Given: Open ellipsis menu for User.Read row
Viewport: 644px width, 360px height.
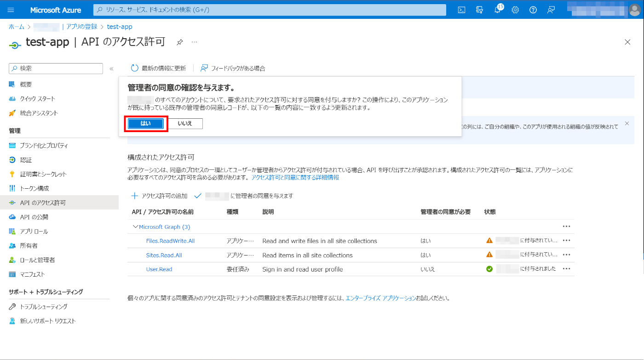Looking at the screenshot, I should 566,269.
